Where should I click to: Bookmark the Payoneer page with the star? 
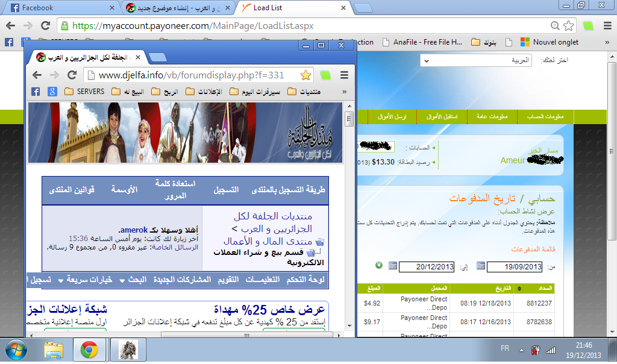click(x=569, y=26)
